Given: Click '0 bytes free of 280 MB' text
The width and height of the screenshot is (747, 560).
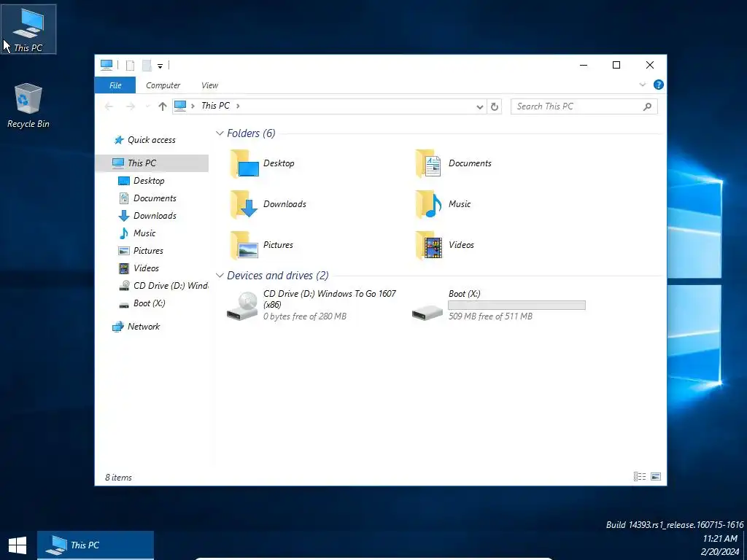Looking at the screenshot, I should 305,316.
